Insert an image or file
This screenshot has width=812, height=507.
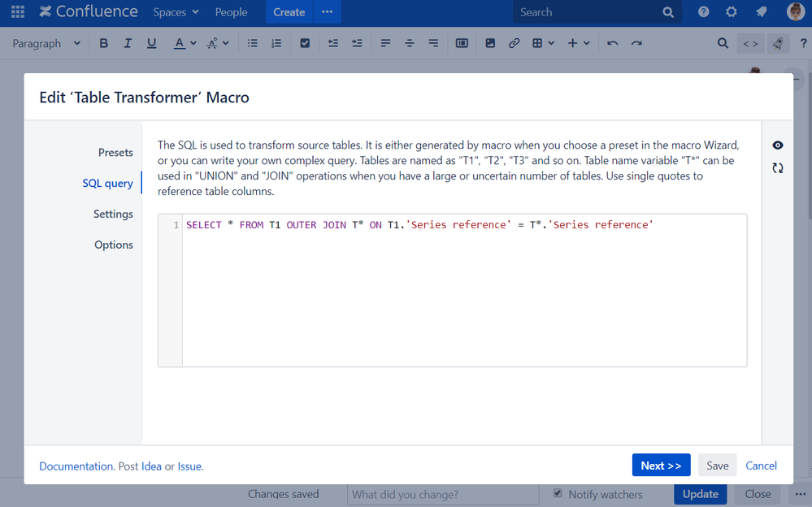tap(490, 44)
